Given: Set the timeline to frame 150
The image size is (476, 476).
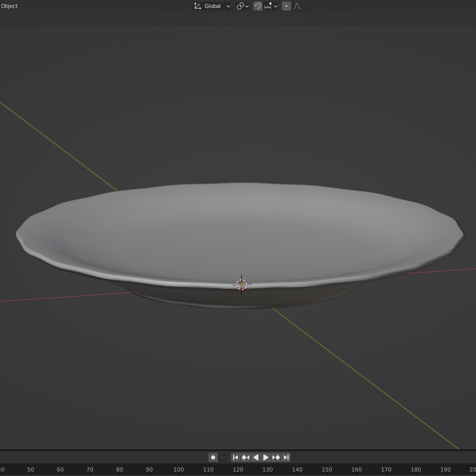Looking at the screenshot, I should click(x=327, y=469).
